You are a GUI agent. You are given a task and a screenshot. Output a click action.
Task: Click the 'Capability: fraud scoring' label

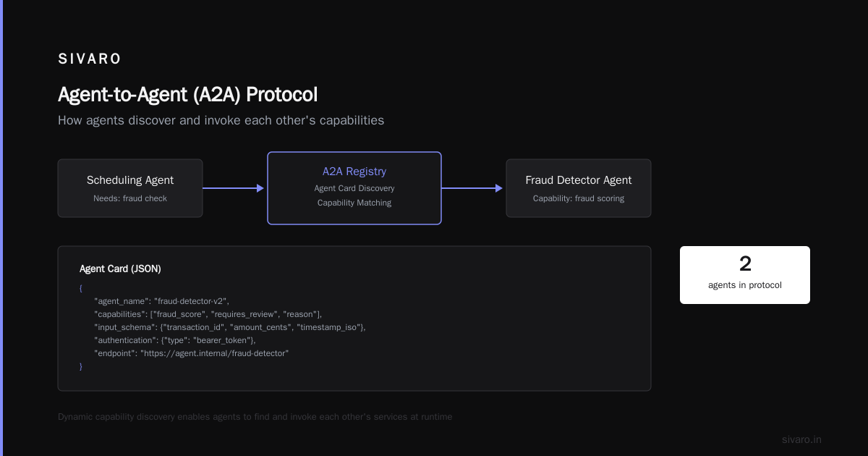click(x=579, y=198)
